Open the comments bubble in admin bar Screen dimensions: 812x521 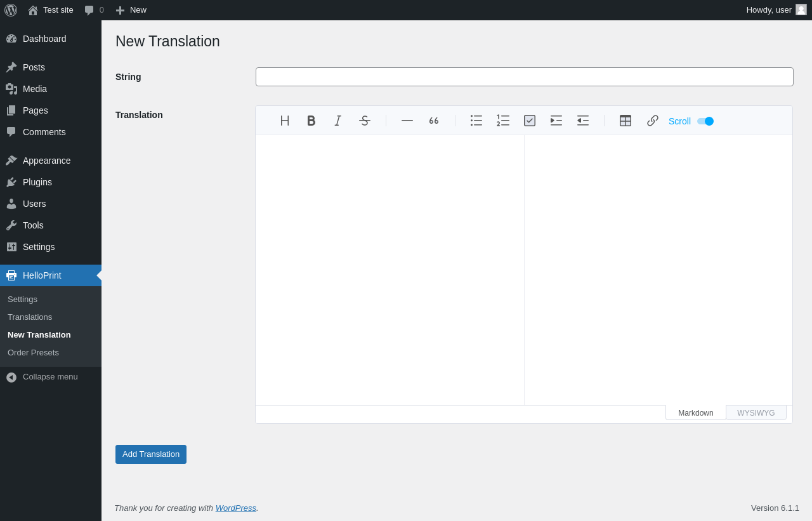point(94,10)
